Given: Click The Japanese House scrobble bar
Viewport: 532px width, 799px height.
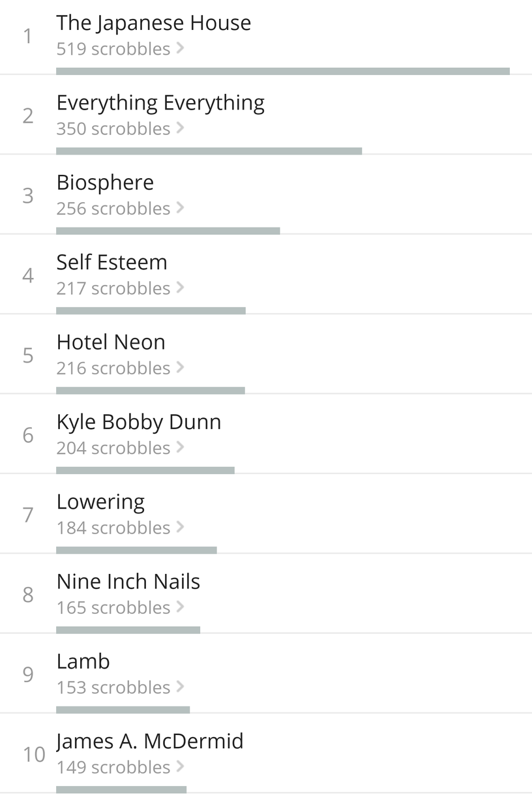Looking at the screenshot, I should (283, 71).
